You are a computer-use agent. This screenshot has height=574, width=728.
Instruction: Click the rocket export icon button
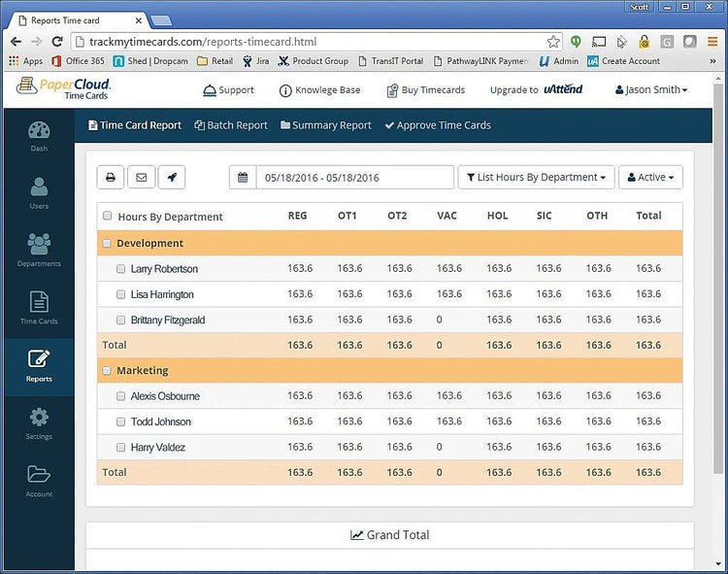coord(172,178)
